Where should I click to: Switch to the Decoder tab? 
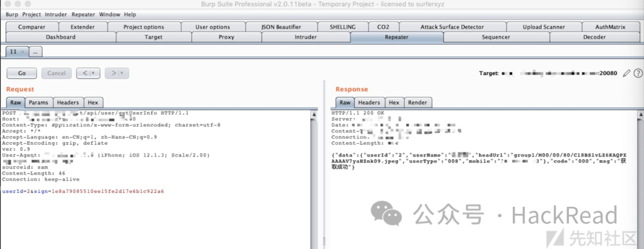(595, 37)
